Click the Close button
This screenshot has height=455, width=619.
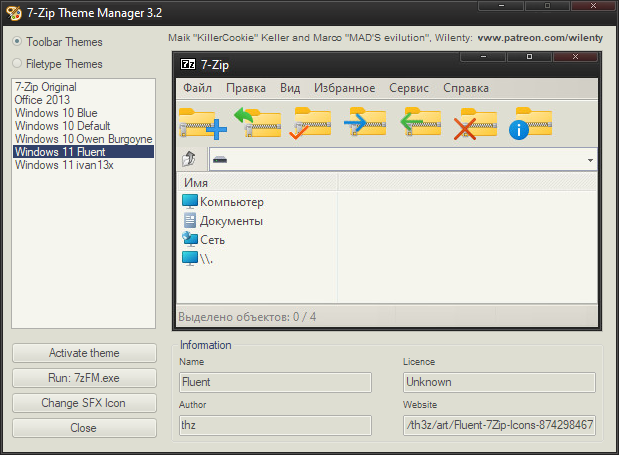coord(84,428)
